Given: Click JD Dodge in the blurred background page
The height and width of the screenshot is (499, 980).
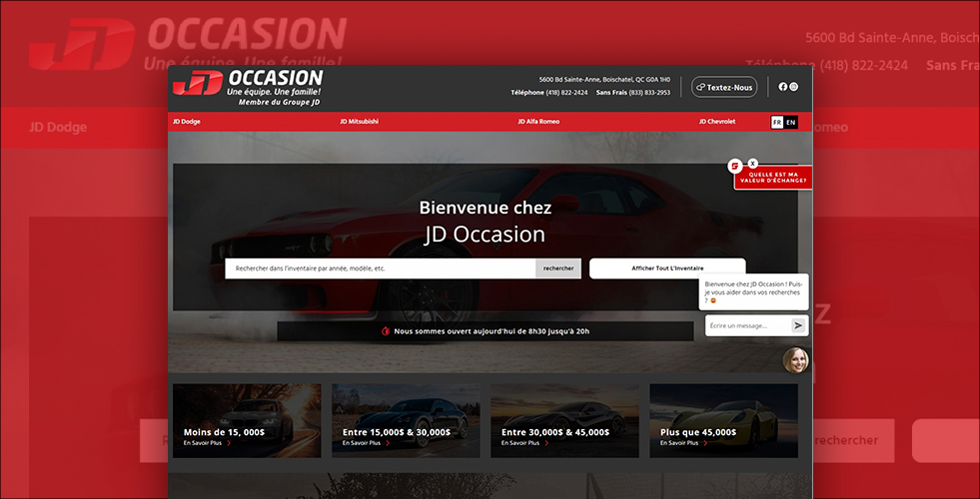Looking at the screenshot, I should coord(58,128).
